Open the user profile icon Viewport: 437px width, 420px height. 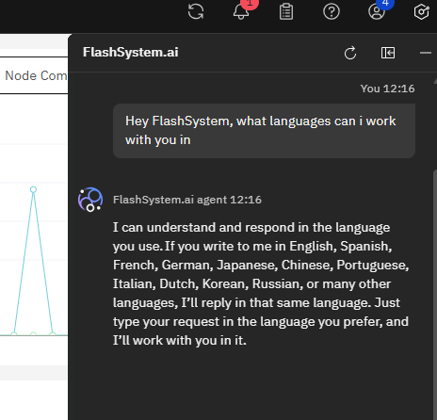click(x=376, y=12)
